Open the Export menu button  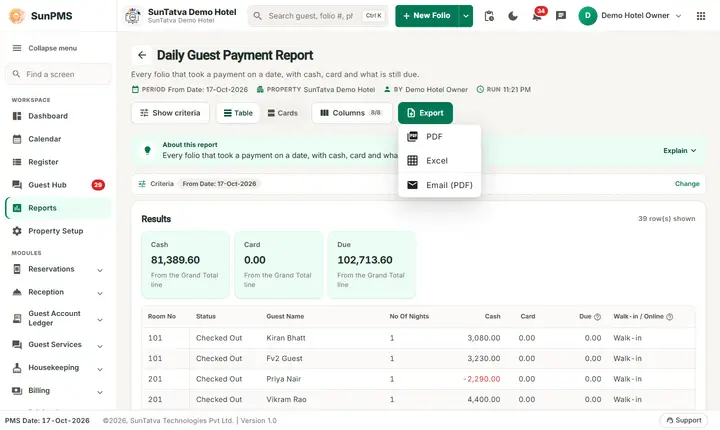click(425, 113)
